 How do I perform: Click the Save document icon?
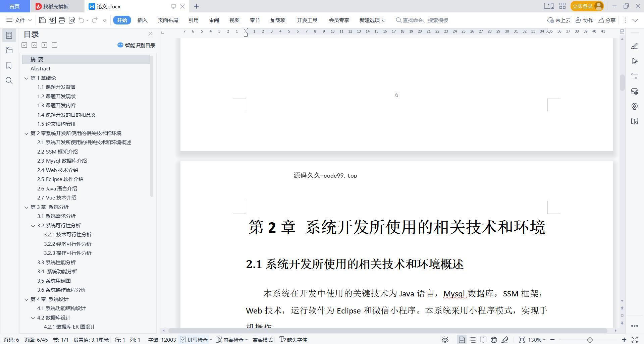coord(42,20)
